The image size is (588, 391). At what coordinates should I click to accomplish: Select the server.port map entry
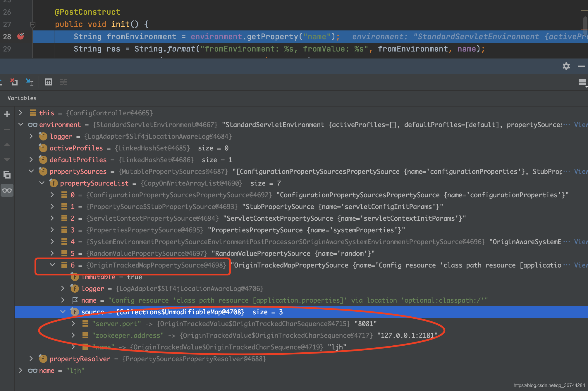[x=116, y=324]
